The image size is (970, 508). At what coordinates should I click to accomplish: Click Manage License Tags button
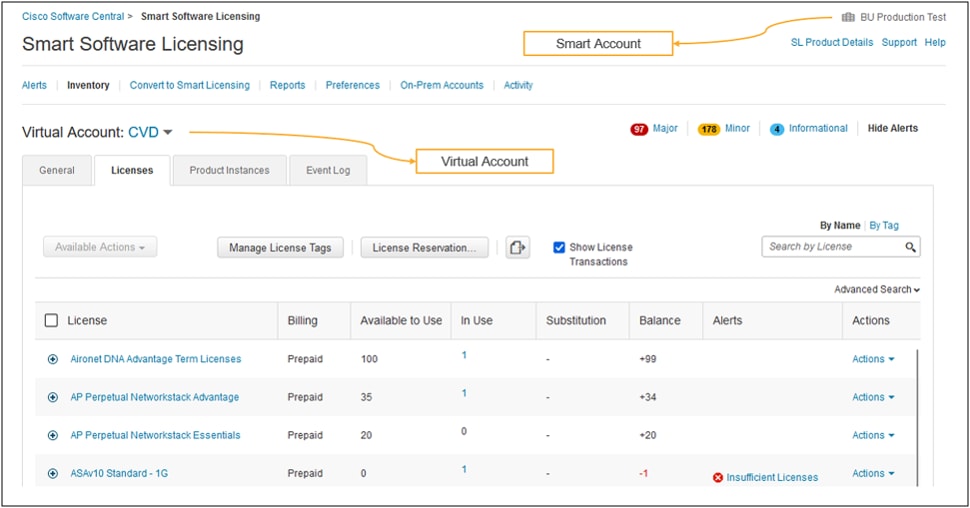pyautogui.click(x=280, y=248)
